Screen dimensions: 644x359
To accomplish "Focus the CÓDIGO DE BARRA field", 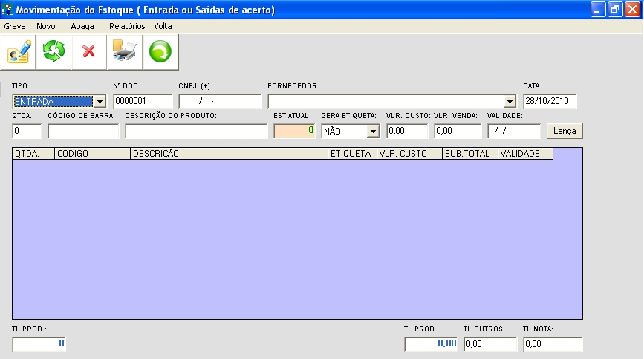I will [x=83, y=132].
